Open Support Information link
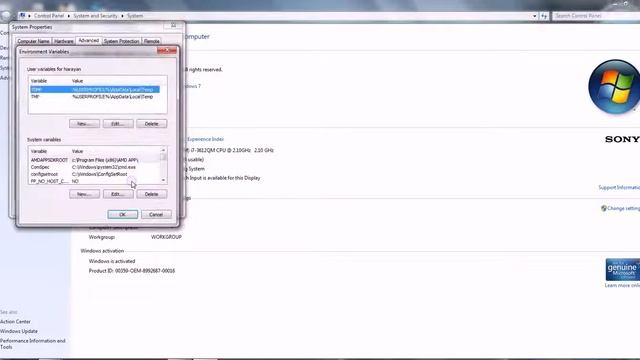Screen dimensions: 640x360 [x=619, y=187]
